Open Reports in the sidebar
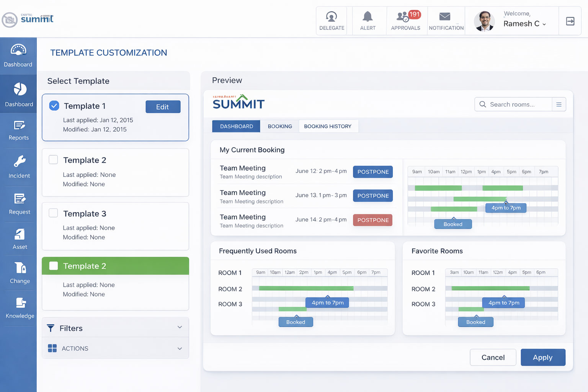The image size is (588, 392). point(19,130)
